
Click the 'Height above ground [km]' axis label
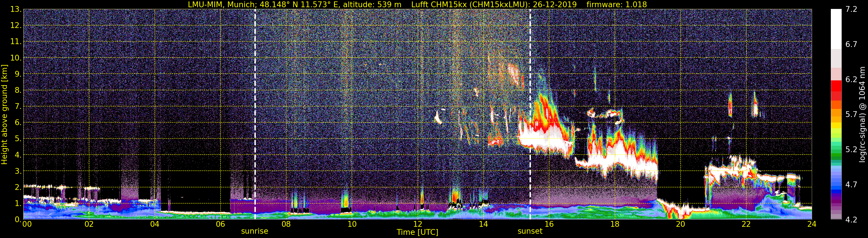point(4,114)
